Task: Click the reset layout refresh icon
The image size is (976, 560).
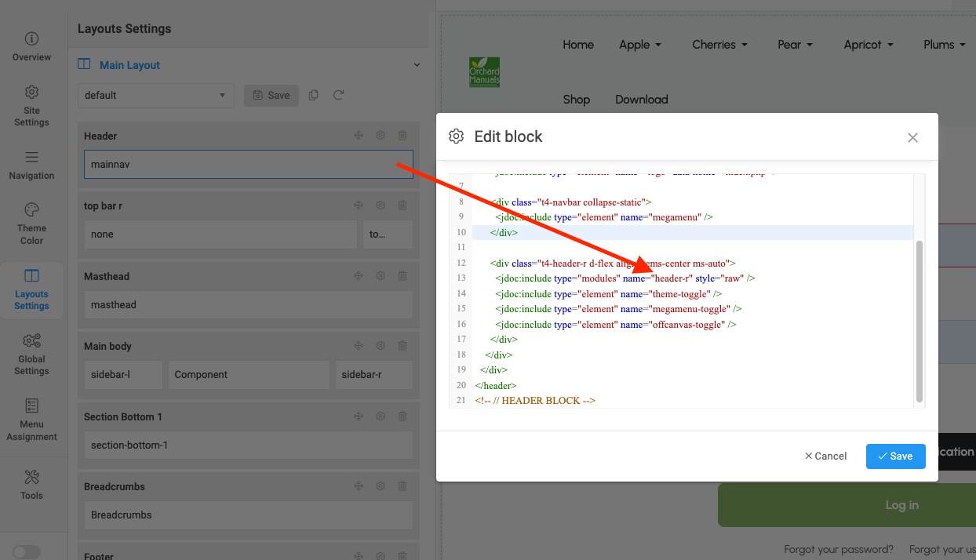Action: 339,95
